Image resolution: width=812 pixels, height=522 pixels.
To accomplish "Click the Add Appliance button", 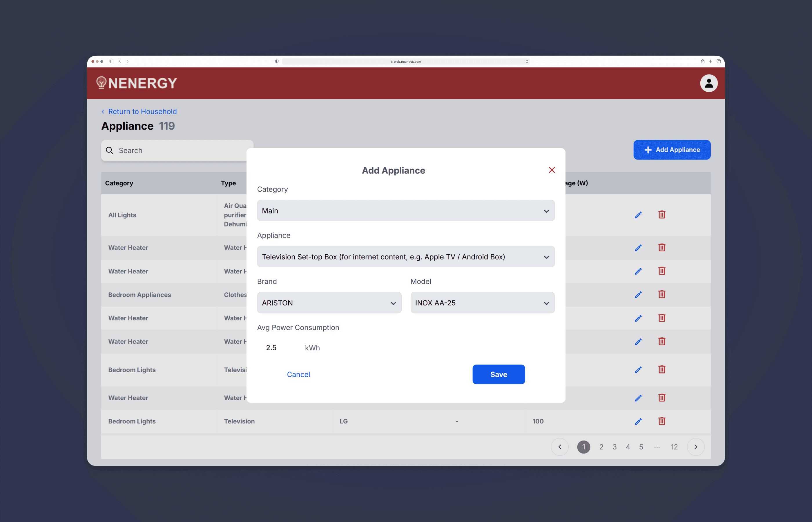I will point(672,149).
